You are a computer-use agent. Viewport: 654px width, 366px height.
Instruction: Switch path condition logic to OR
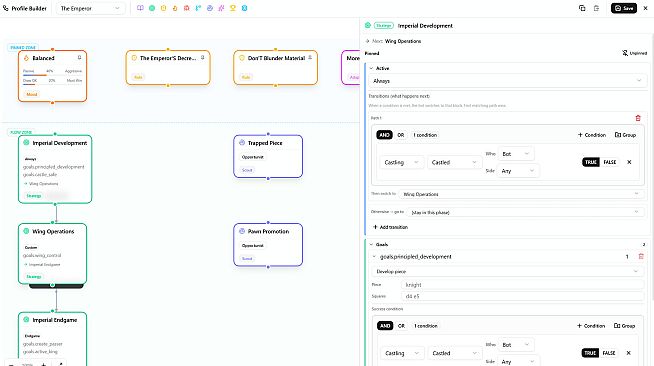pyautogui.click(x=400, y=135)
